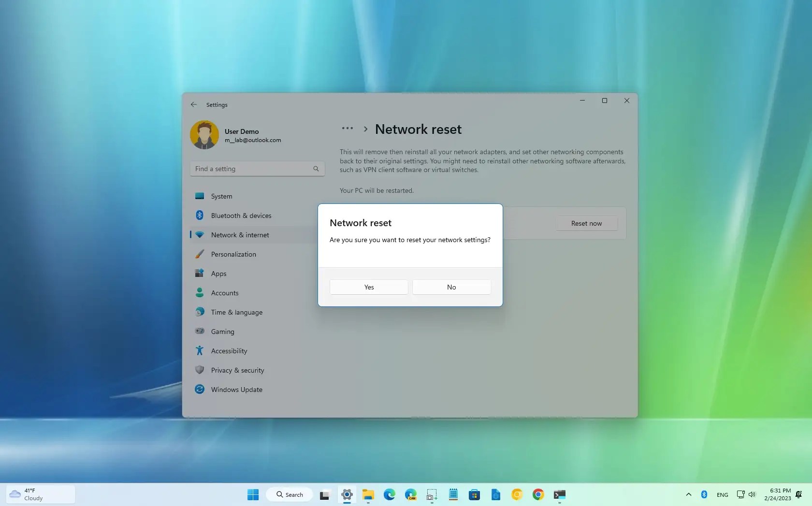Image resolution: width=812 pixels, height=506 pixels.
Task: Open System settings in the sidebar
Action: point(222,196)
